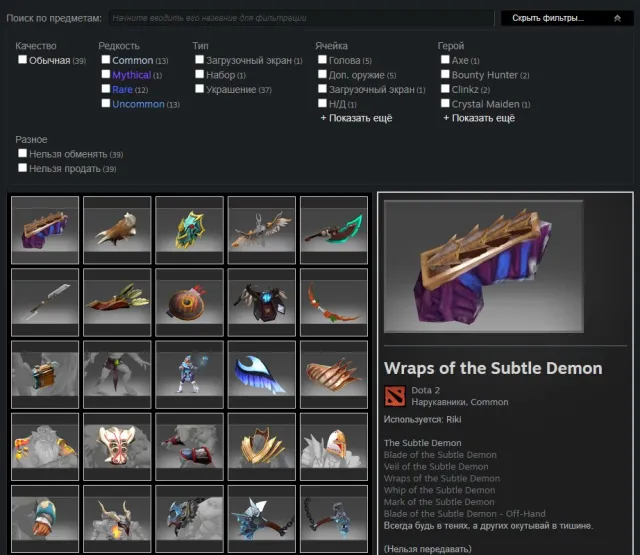The image size is (640, 555).
Task: Check the Bounty Hunter hero filter
Action: pyautogui.click(x=445, y=74)
